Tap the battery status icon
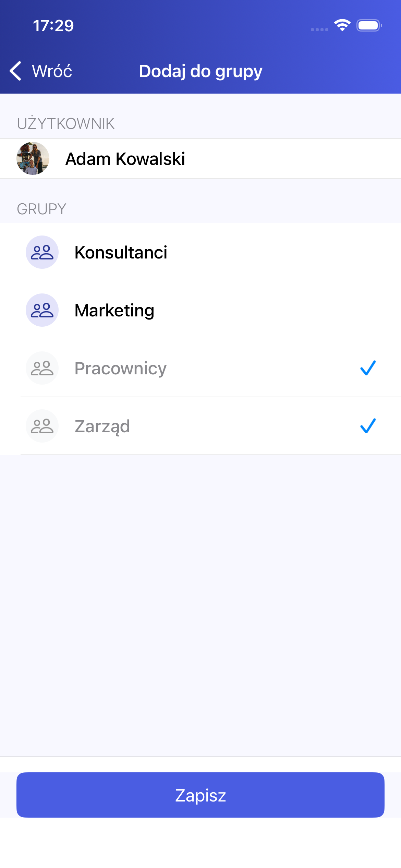This screenshot has height=868, width=401. coord(369,25)
